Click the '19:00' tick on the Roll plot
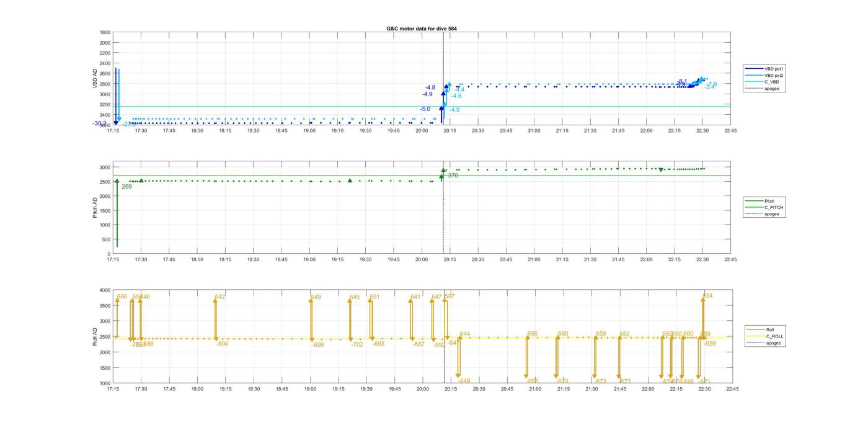 [310, 389]
